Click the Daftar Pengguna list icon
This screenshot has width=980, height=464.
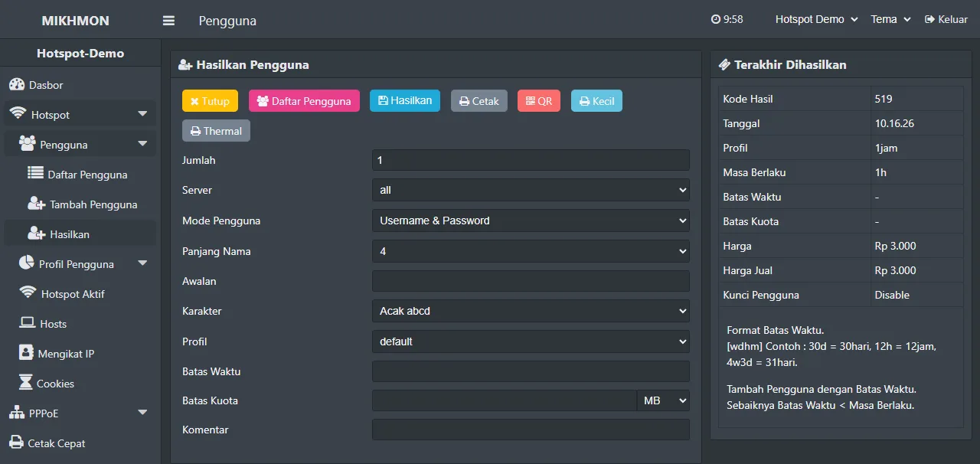(x=35, y=174)
